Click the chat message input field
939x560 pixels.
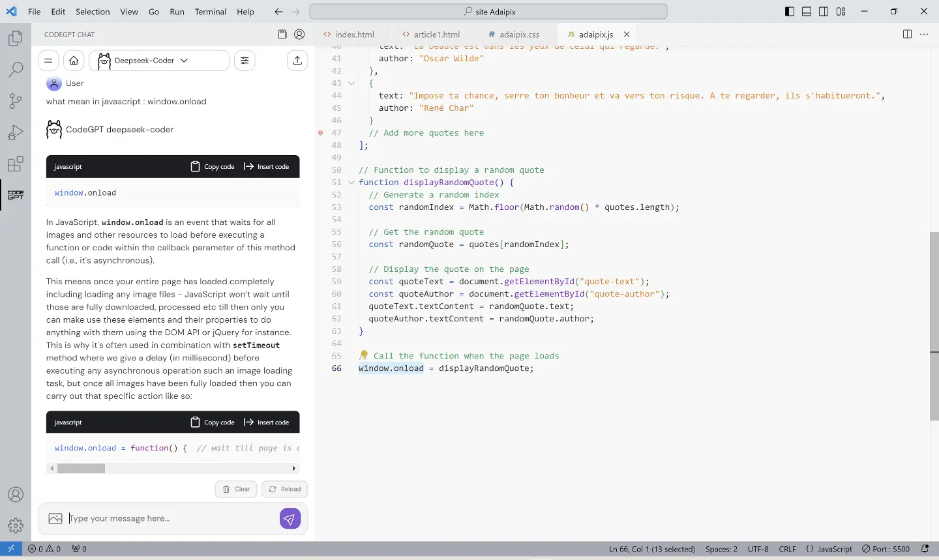[x=173, y=518]
